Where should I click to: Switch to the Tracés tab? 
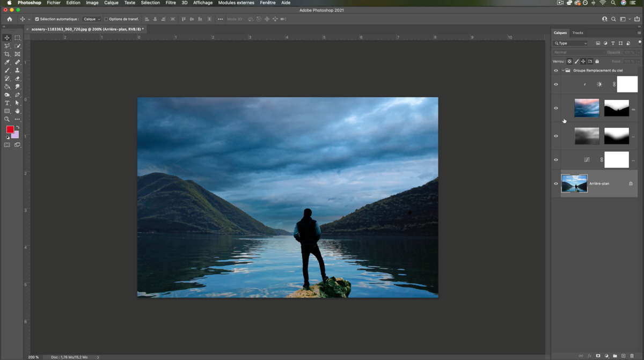tap(577, 33)
